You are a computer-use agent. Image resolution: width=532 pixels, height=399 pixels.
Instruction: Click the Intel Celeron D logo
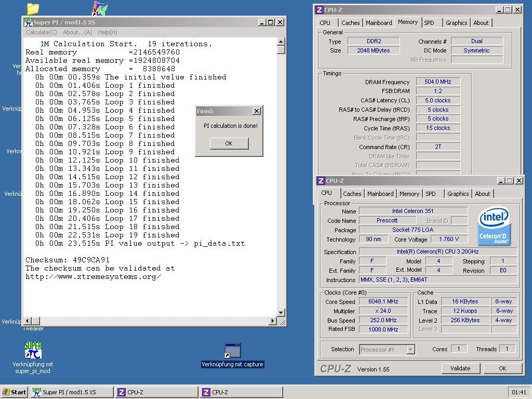(494, 226)
